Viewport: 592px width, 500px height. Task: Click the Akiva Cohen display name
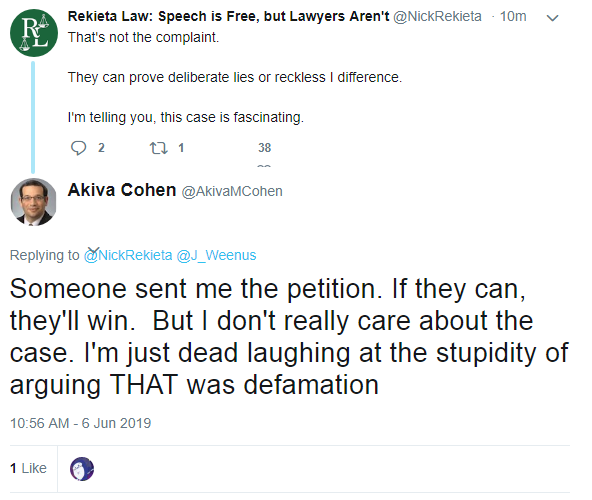coord(122,190)
